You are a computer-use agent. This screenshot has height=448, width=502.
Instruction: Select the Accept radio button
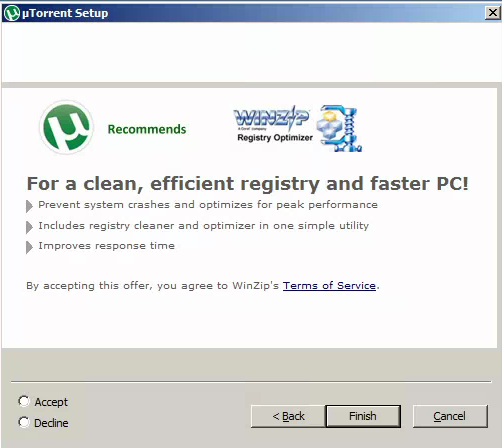(24, 401)
